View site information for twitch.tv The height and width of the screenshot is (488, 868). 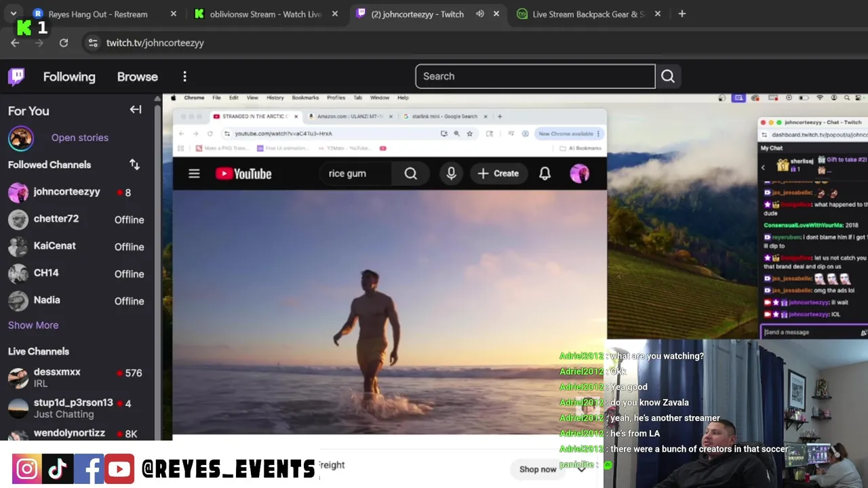(93, 43)
